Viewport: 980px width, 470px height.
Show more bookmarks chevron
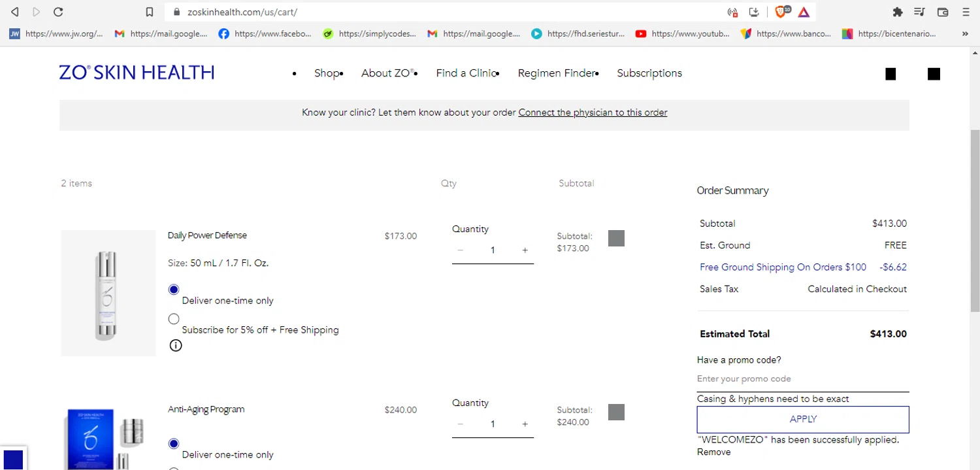[x=965, y=34]
